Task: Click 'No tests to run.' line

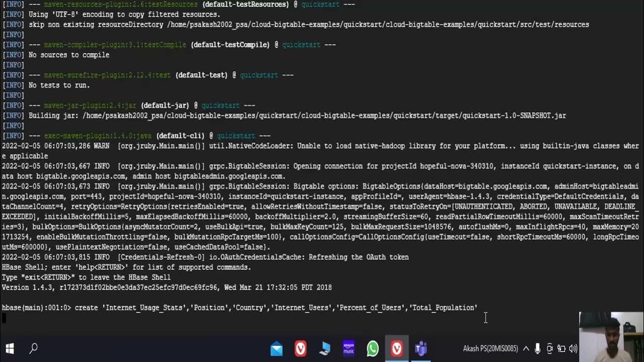Action: coord(59,85)
